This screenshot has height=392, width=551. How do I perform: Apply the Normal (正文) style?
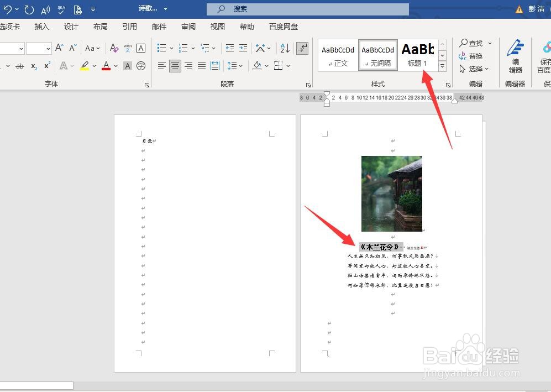[x=338, y=55]
